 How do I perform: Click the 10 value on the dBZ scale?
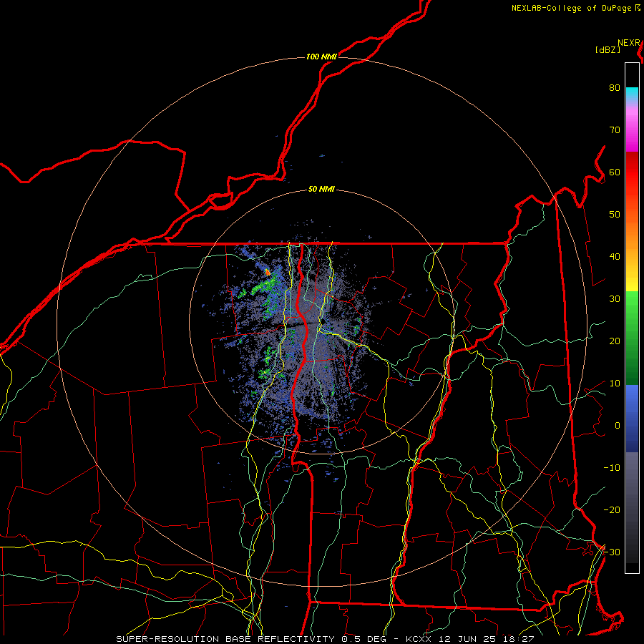click(615, 384)
